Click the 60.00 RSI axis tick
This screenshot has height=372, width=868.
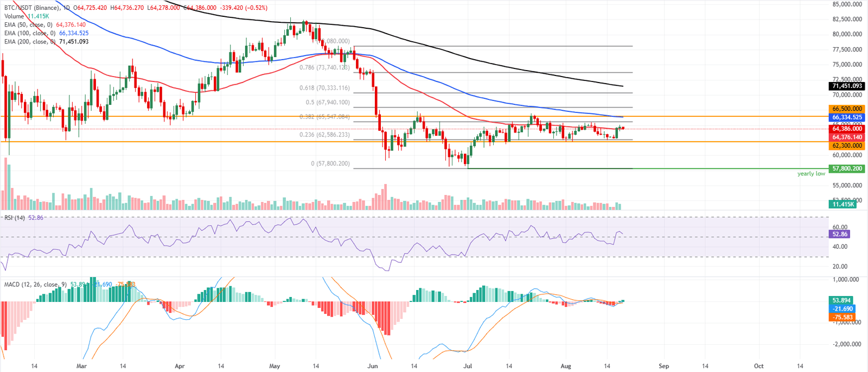pos(840,228)
